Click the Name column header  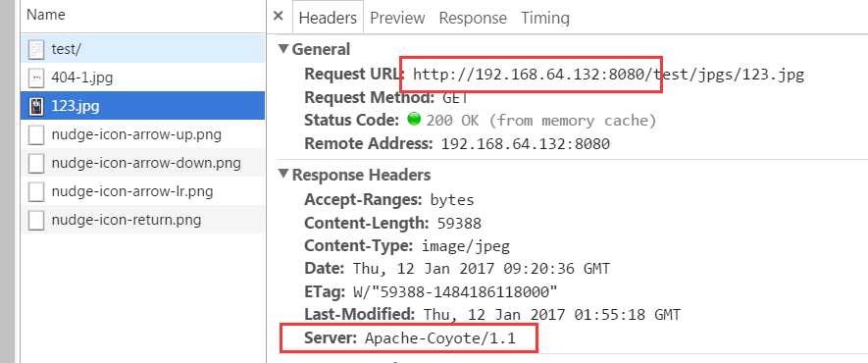pos(143,16)
